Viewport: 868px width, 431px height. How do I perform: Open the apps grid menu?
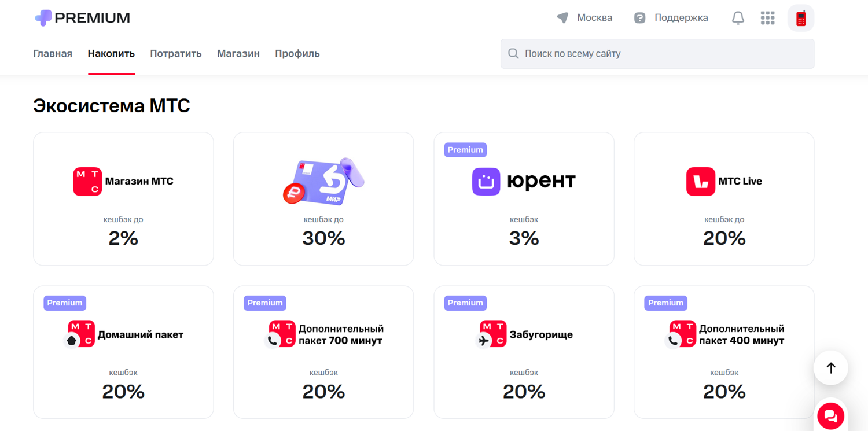coord(767,18)
